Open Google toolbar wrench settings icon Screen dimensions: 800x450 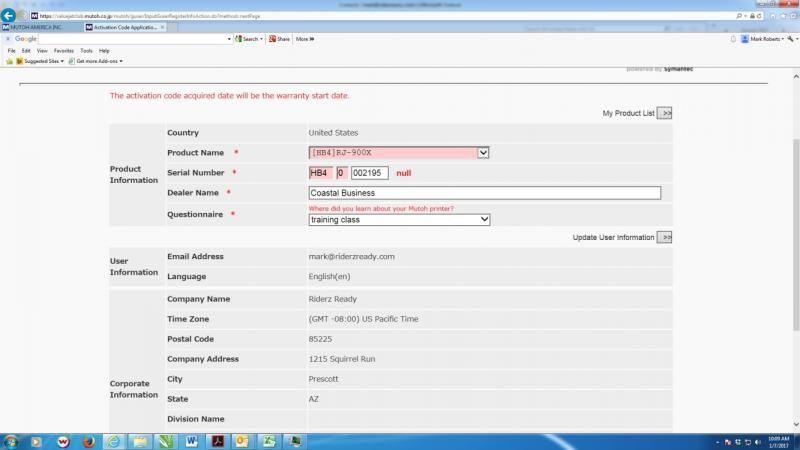[x=790, y=39]
